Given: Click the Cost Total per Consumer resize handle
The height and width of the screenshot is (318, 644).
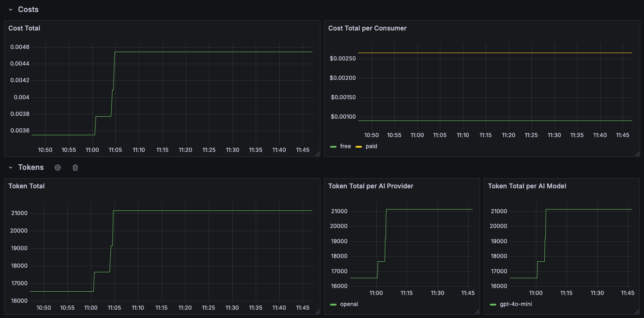Looking at the screenshot, I should tap(637, 154).
